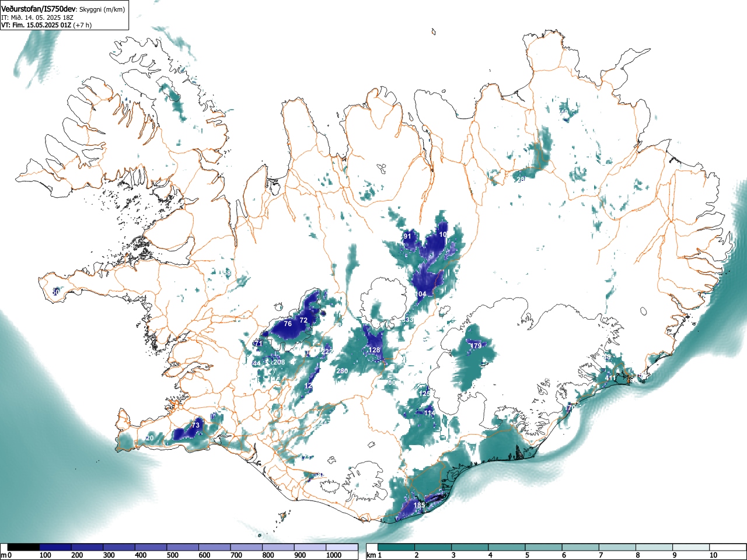Click the '185' value on the south coast
747x560 pixels.
pos(420,505)
